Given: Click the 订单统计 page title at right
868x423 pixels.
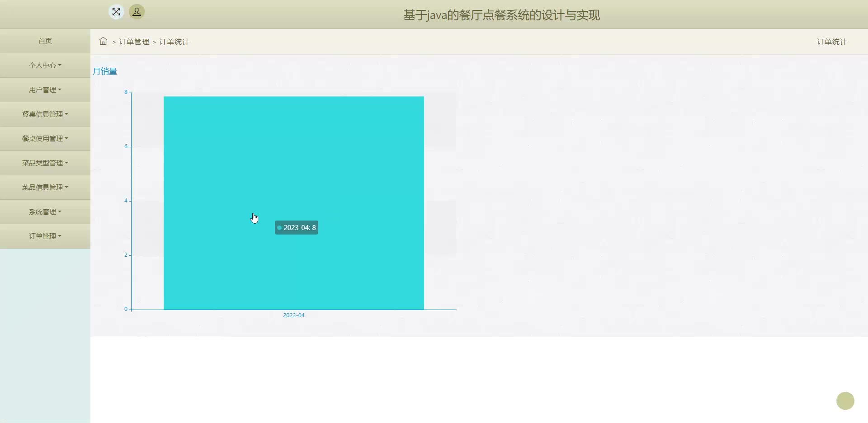Looking at the screenshot, I should click(x=832, y=42).
